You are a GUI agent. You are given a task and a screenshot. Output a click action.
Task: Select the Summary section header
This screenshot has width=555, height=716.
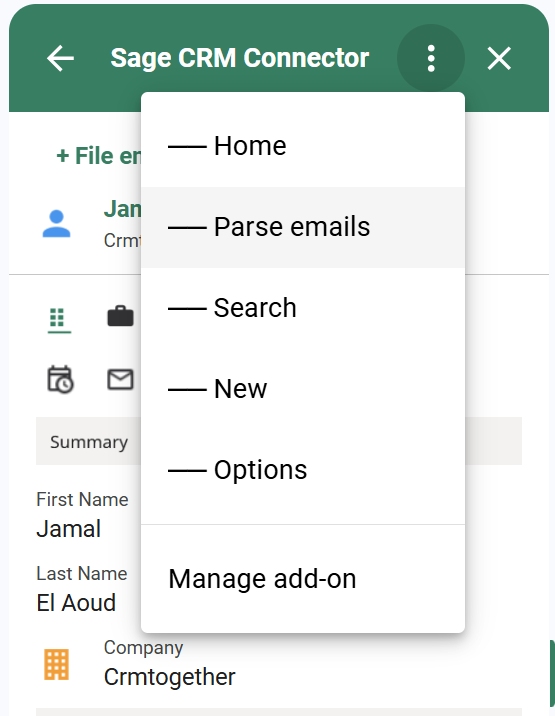coord(89,442)
